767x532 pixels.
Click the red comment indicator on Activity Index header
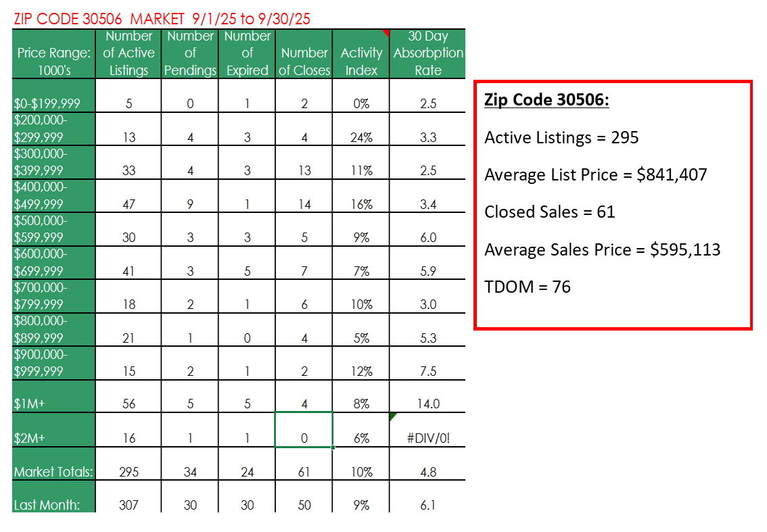coord(386,32)
